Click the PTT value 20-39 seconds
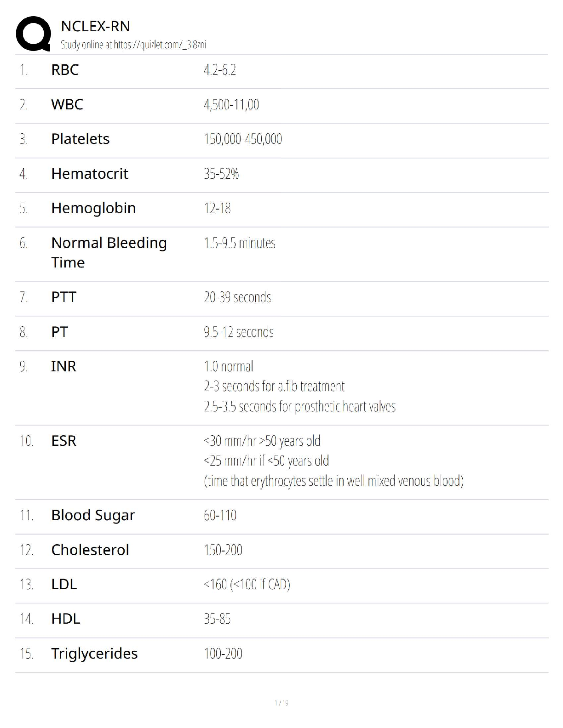Viewport: 563px width, 728px height. coord(237,297)
